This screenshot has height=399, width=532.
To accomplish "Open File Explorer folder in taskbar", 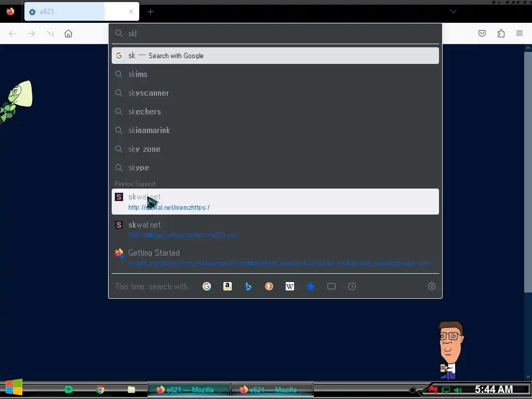I will (x=131, y=390).
